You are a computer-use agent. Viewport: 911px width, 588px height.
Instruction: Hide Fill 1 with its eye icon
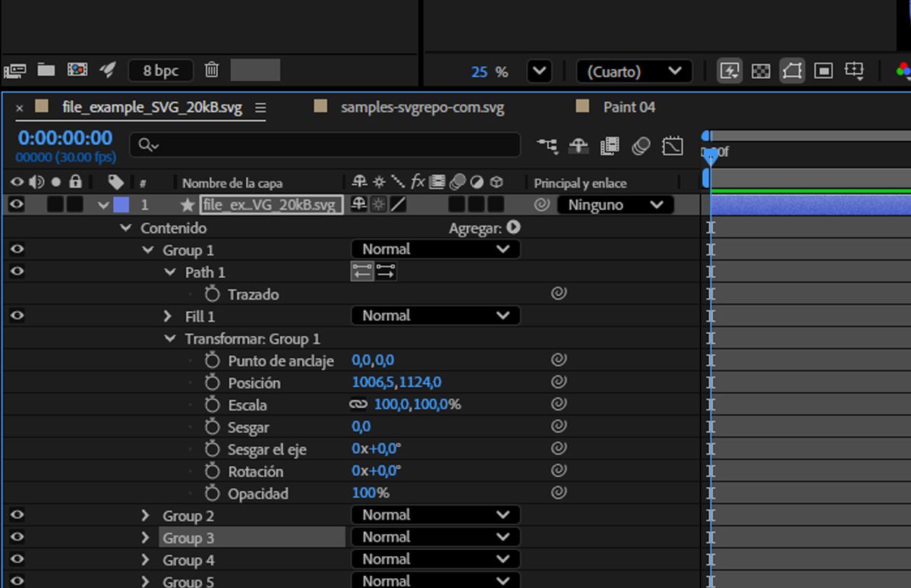click(x=17, y=316)
